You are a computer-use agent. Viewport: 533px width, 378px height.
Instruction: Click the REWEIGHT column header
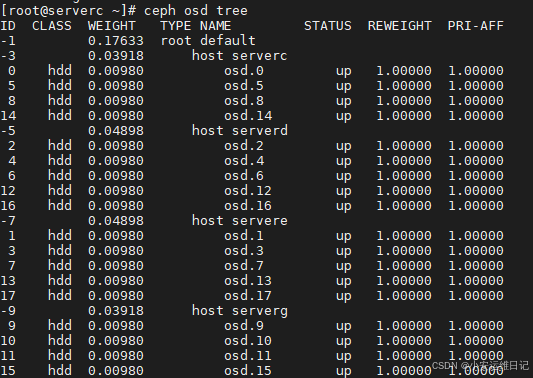click(399, 26)
